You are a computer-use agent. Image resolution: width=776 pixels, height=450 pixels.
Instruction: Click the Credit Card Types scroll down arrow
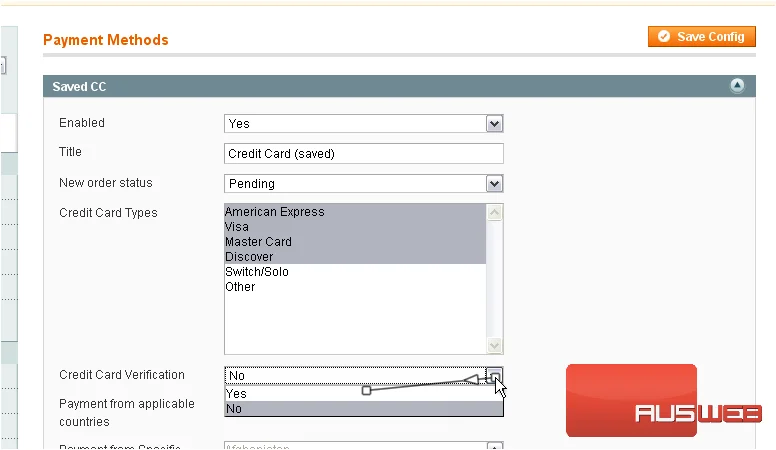pyautogui.click(x=494, y=345)
